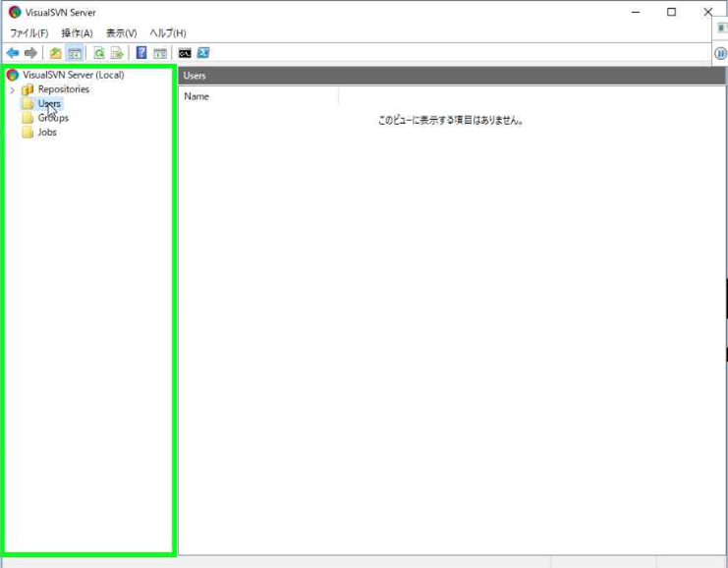Maximize the VisualSVN Server window
This screenshot has height=568, width=728.
(671, 12)
